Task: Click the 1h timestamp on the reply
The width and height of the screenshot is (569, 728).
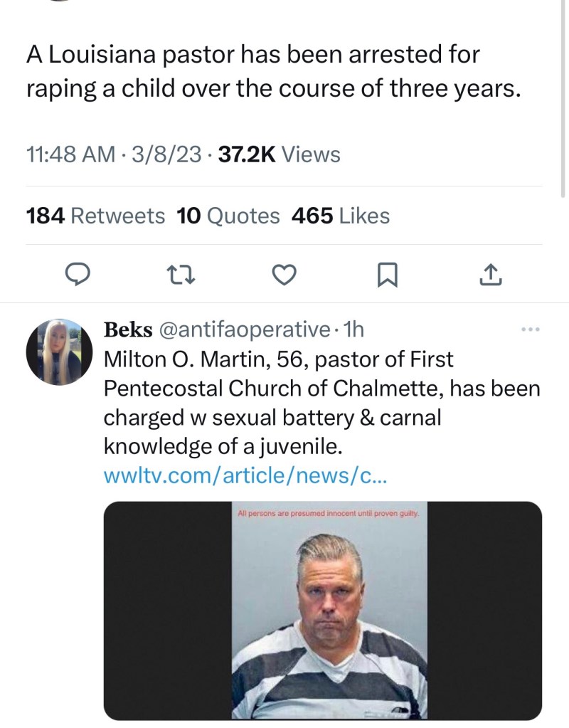Action: pyautogui.click(x=353, y=329)
